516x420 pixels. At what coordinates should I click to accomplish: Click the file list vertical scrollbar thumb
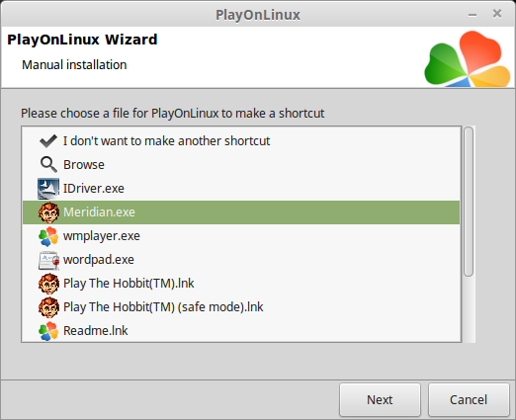click(x=469, y=202)
